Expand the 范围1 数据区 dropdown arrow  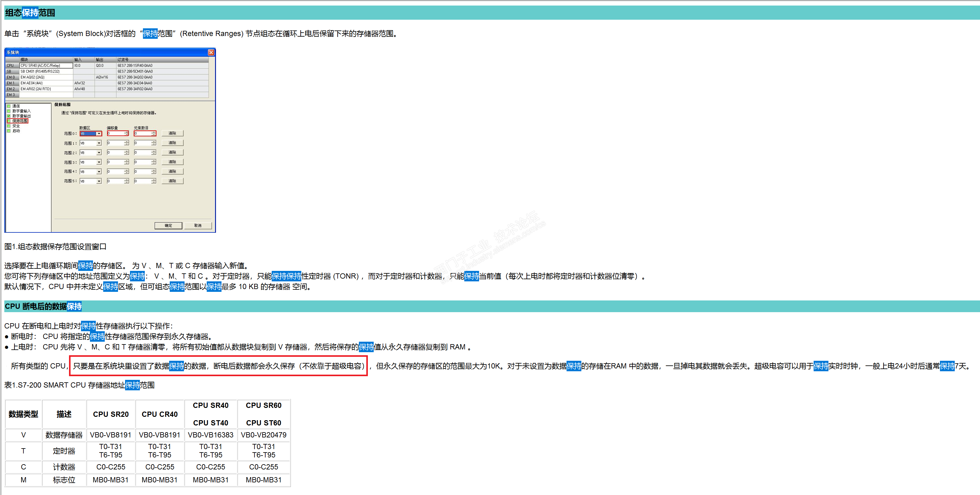coord(99,143)
